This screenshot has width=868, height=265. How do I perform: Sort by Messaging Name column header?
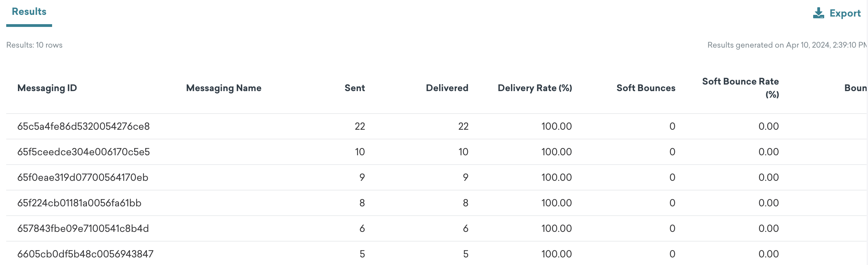pyautogui.click(x=224, y=88)
